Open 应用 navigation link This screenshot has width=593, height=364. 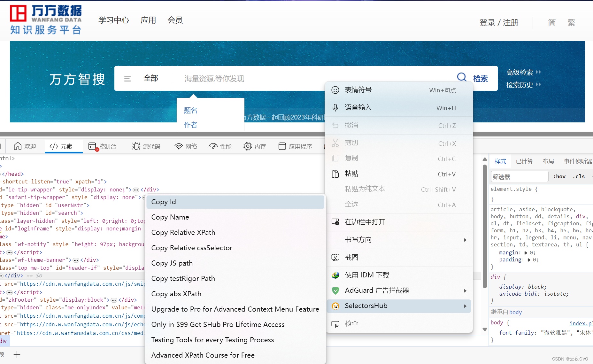point(148,20)
